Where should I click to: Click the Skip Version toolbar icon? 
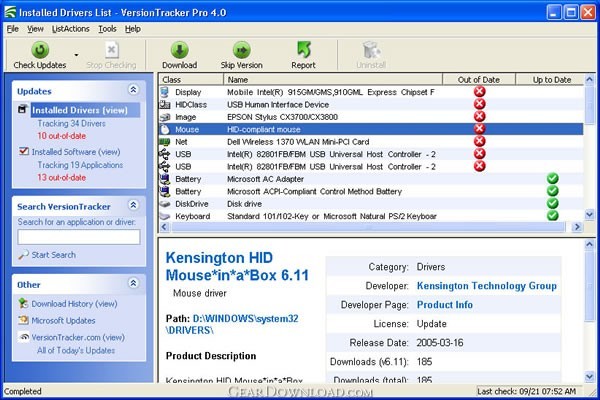[x=241, y=50]
